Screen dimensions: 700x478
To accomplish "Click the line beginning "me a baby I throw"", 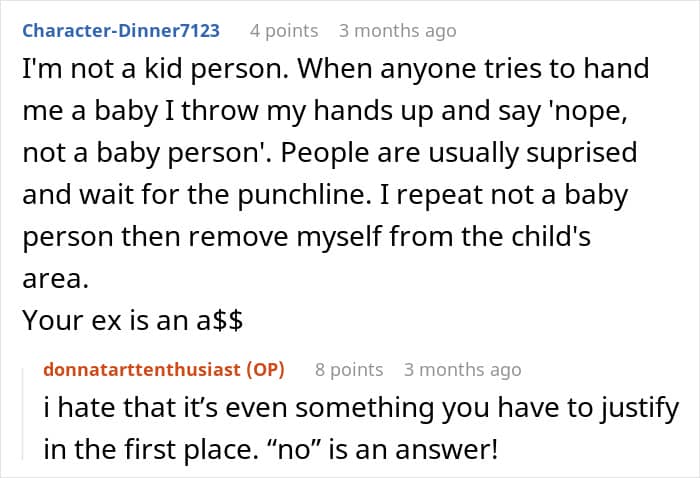I will click(325, 111).
